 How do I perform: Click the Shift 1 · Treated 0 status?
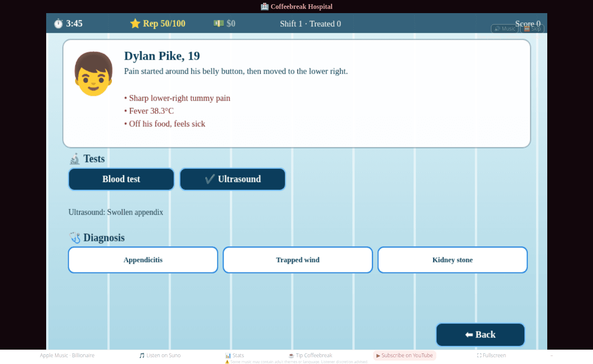310,24
